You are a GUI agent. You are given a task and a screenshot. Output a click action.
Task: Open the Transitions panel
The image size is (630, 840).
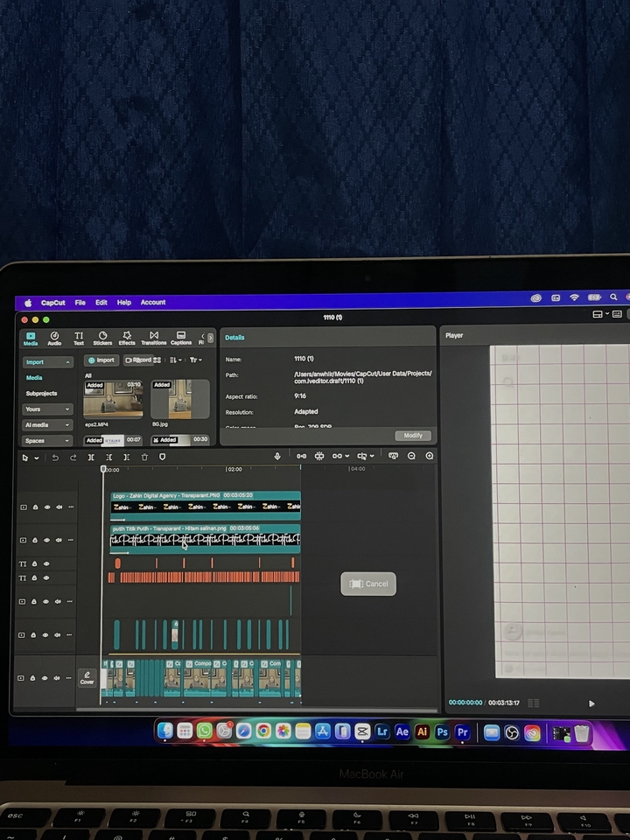(153, 338)
